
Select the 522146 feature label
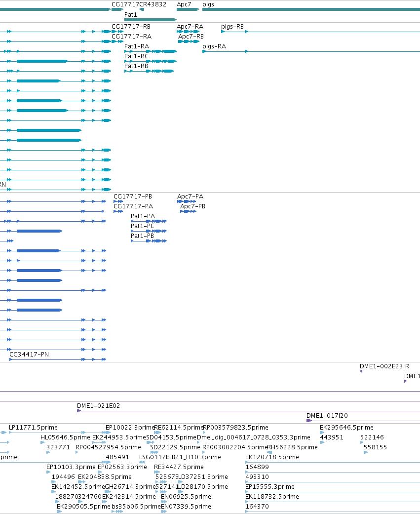pos(372,437)
